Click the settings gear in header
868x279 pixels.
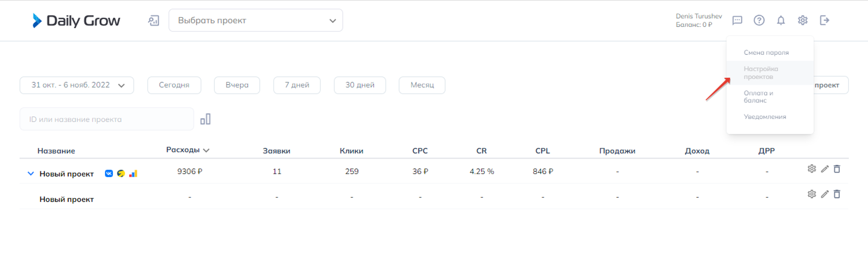(x=802, y=20)
